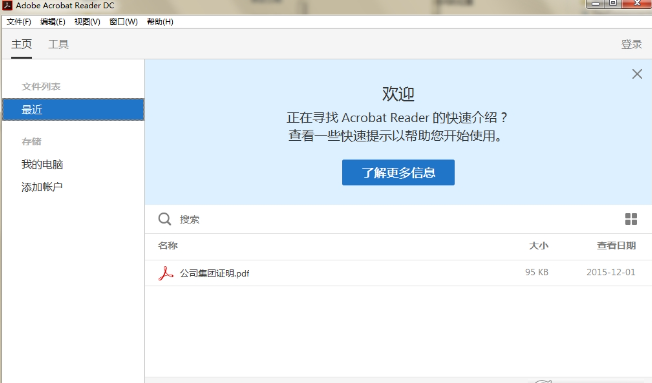Sort by 查看日期 column header
The width and height of the screenshot is (652, 383).
pos(616,246)
